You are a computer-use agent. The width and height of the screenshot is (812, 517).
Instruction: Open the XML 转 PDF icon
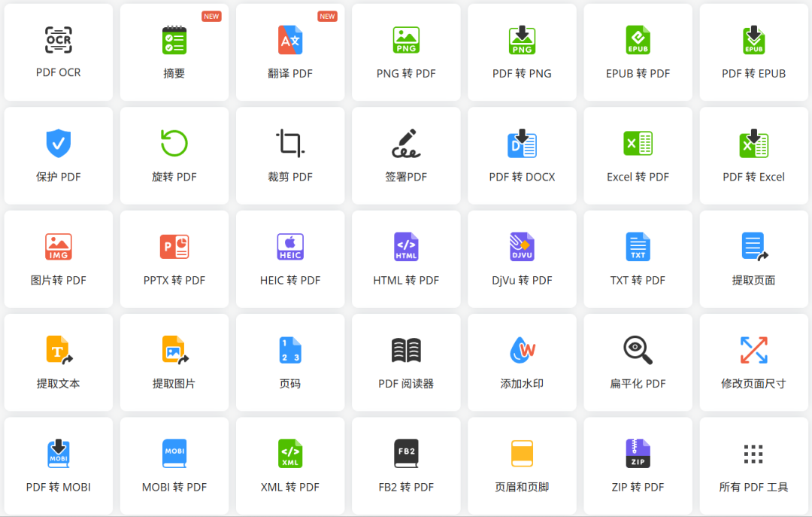pos(290,453)
